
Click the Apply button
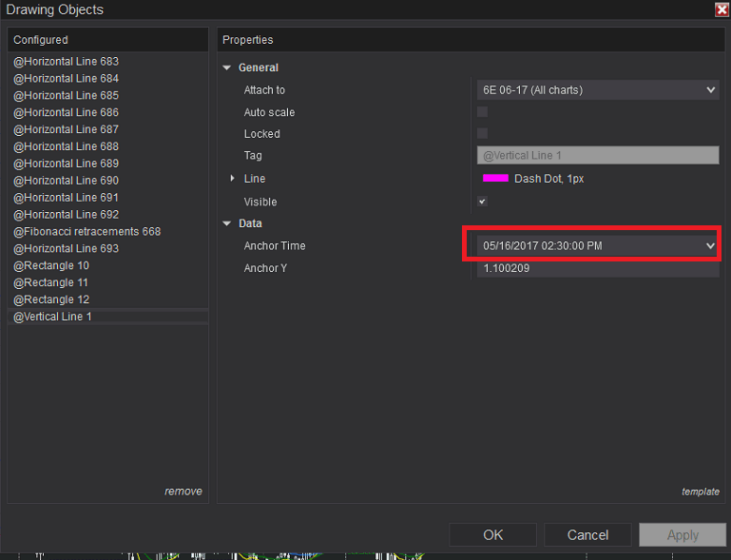click(x=683, y=535)
